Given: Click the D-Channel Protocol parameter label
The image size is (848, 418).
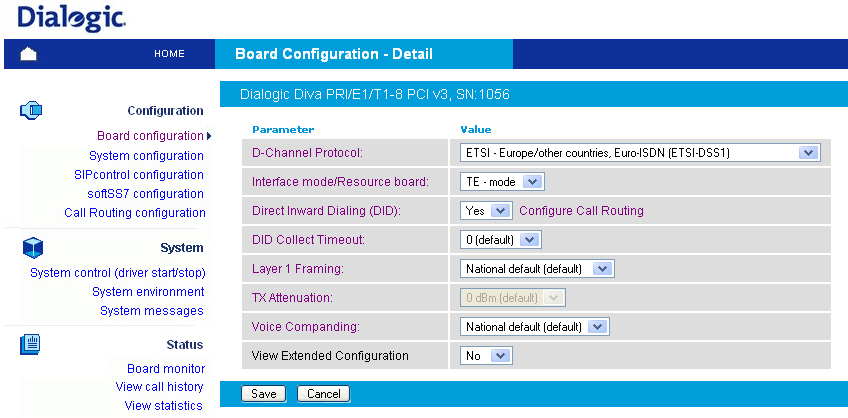Looking at the screenshot, I should point(307,153).
